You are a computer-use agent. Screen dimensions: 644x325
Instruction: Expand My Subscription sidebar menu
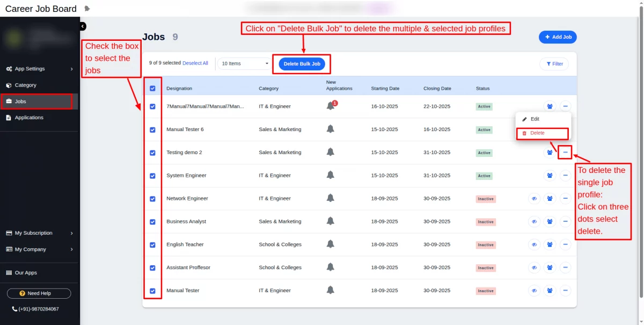(40, 233)
